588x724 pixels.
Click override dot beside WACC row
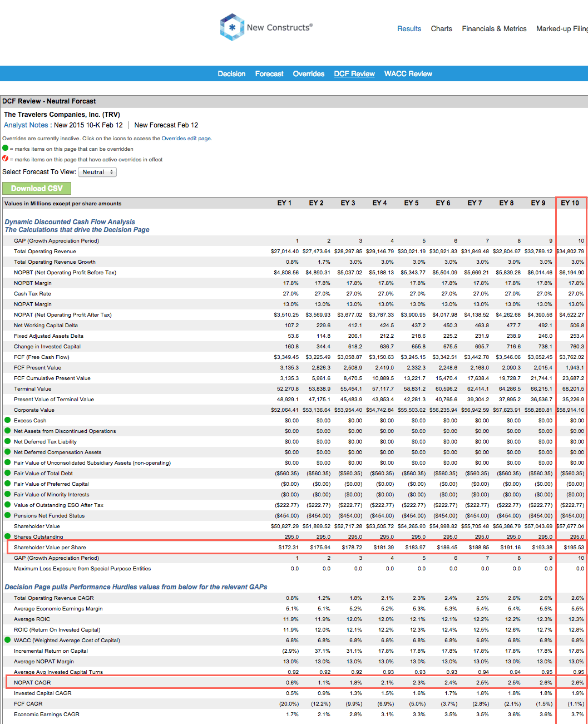click(x=8, y=640)
